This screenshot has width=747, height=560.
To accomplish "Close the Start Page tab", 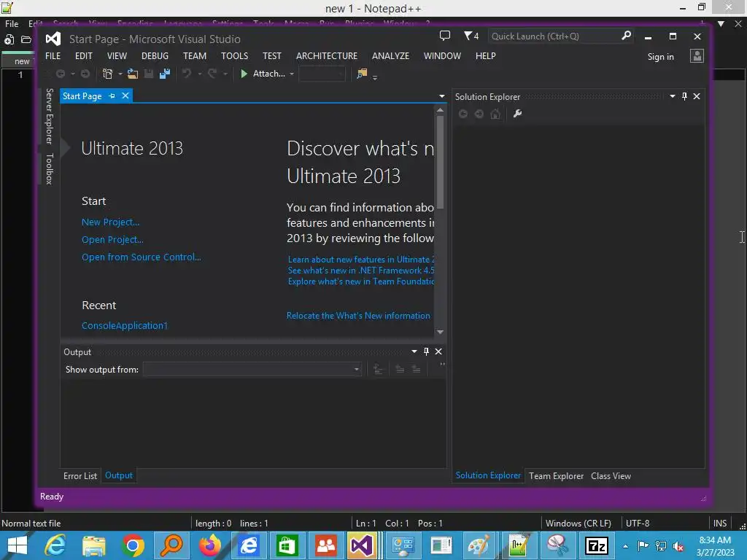I will 125,96.
